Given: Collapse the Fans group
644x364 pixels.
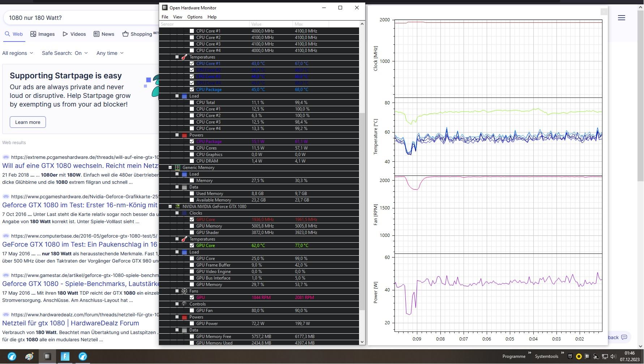Looking at the screenshot, I should coord(177,291).
